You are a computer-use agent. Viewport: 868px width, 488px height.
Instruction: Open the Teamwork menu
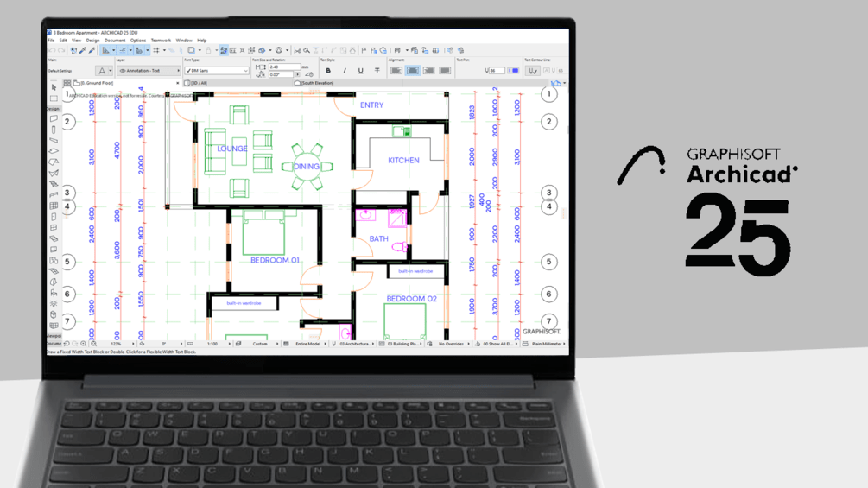coord(161,41)
